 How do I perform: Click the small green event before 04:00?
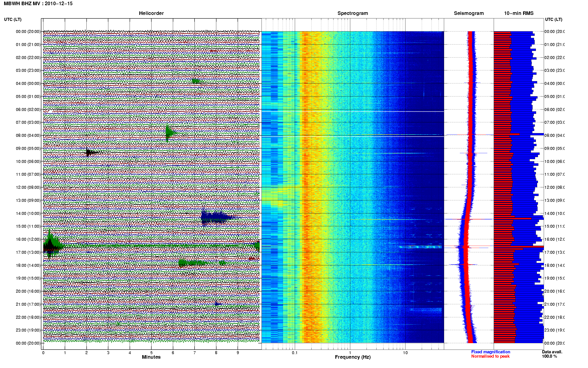pos(196,81)
